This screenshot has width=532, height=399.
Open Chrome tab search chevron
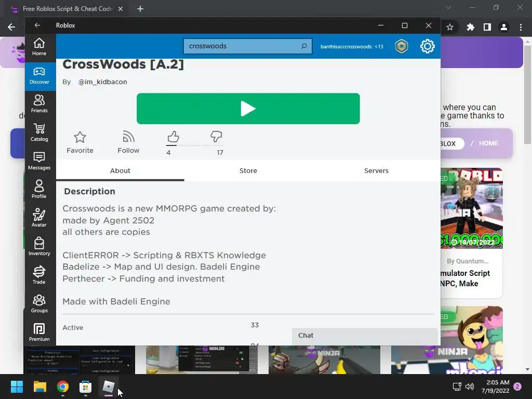tap(448, 7)
